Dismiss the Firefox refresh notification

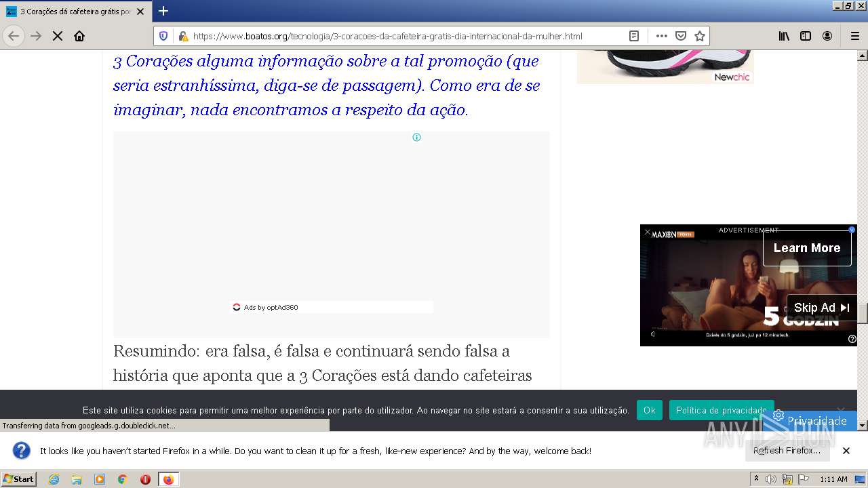click(846, 451)
